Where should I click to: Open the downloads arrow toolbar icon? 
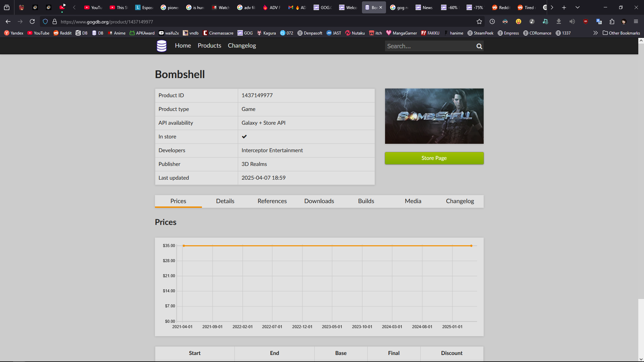pyautogui.click(x=559, y=21)
